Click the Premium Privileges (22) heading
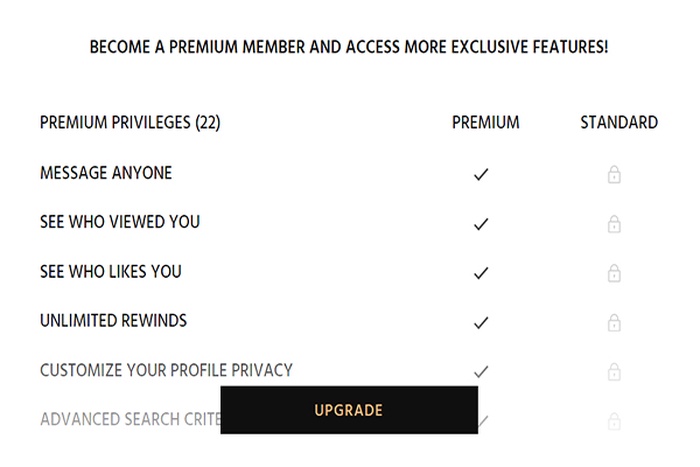This screenshot has width=700, height=467. point(130,123)
